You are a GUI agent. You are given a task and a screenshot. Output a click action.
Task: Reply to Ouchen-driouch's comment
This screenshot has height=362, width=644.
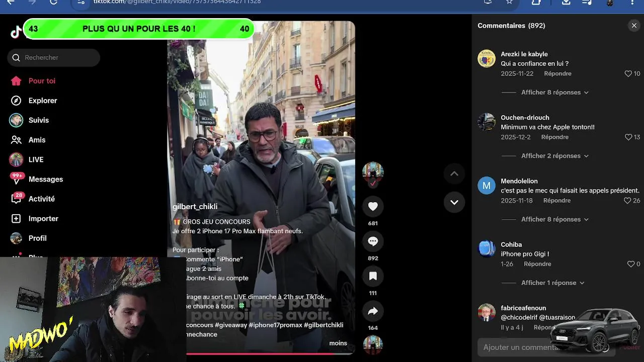click(x=554, y=137)
